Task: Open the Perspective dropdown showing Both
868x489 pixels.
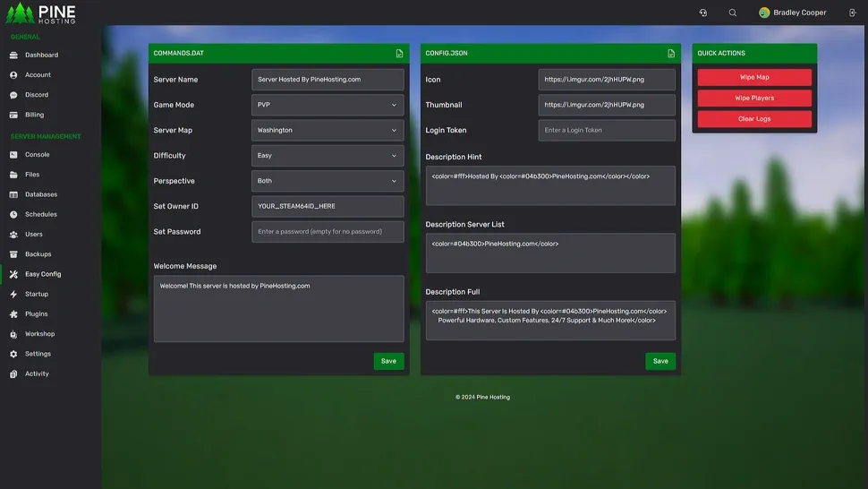Action: [x=328, y=181]
